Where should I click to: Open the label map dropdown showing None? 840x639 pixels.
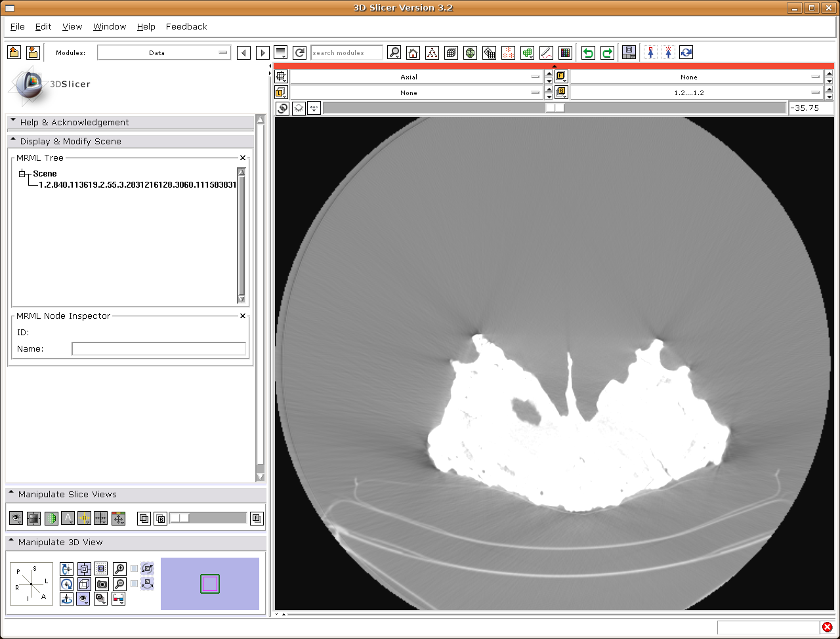tap(417, 93)
